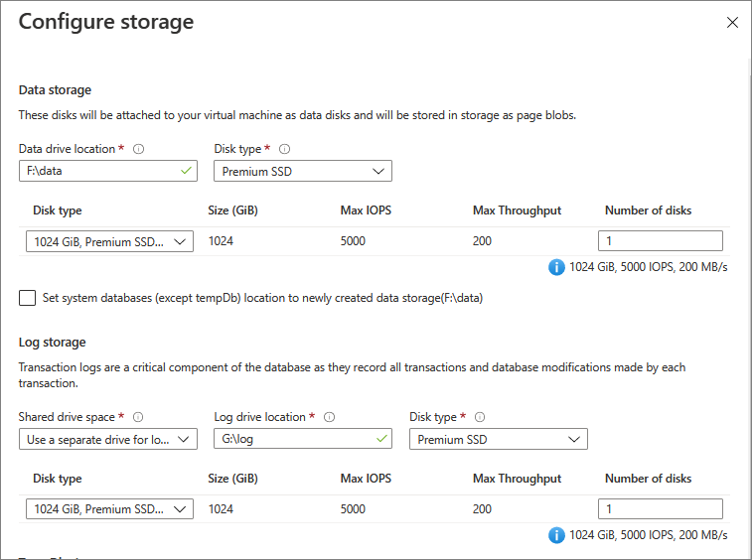Open log storage Premium SSD disk type dropdown
The height and width of the screenshot is (560, 752).
pyautogui.click(x=498, y=439)
